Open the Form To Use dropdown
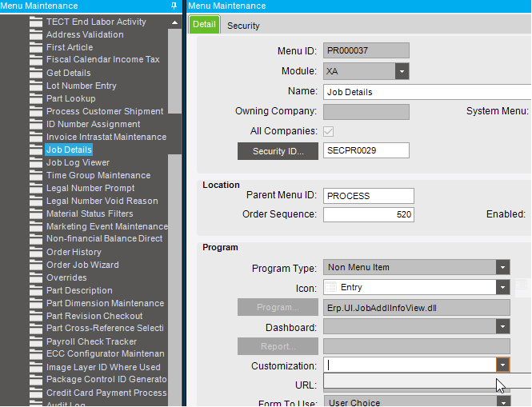The width and height of the screenshot is (532, 407). point(503,402)
